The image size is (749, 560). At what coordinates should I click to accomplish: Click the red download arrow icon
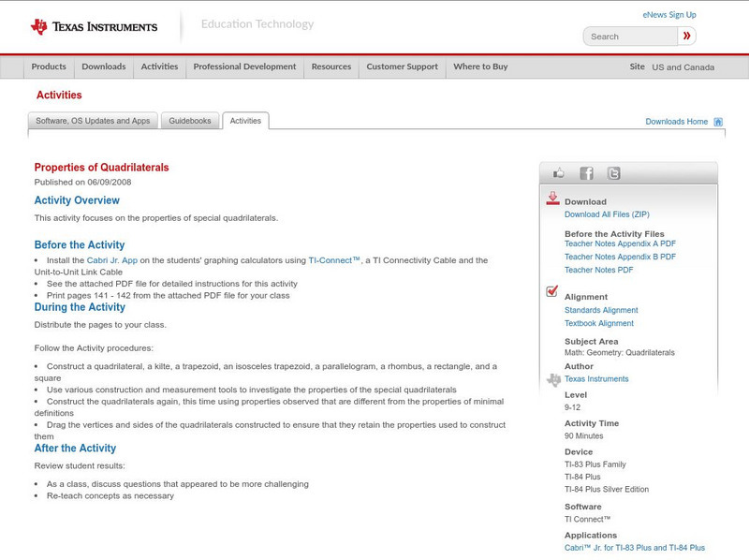click(x=552, y=199)
